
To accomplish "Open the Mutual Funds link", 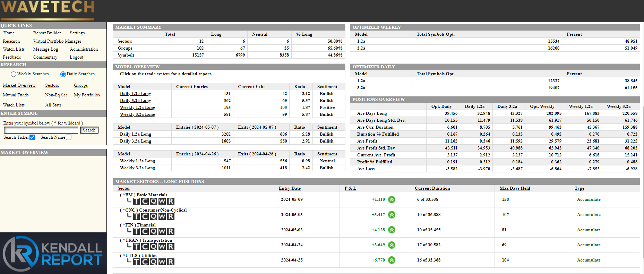I will [16, 95].
